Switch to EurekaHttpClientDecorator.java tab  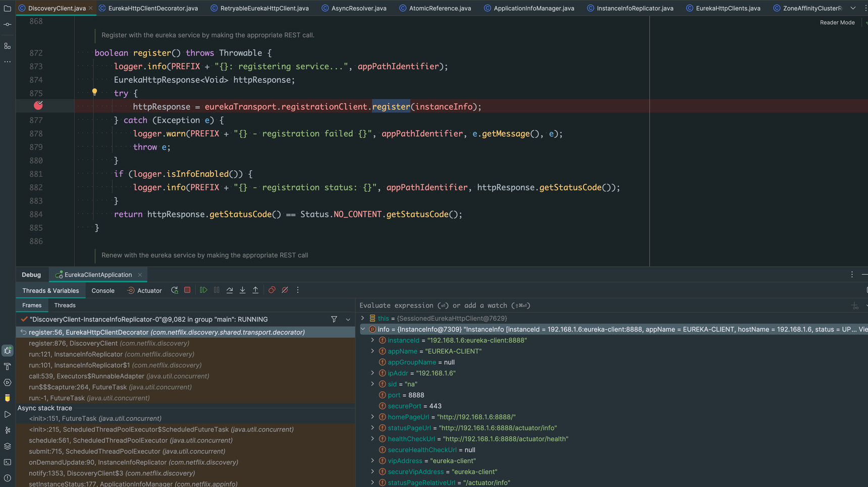coord(148,8)
